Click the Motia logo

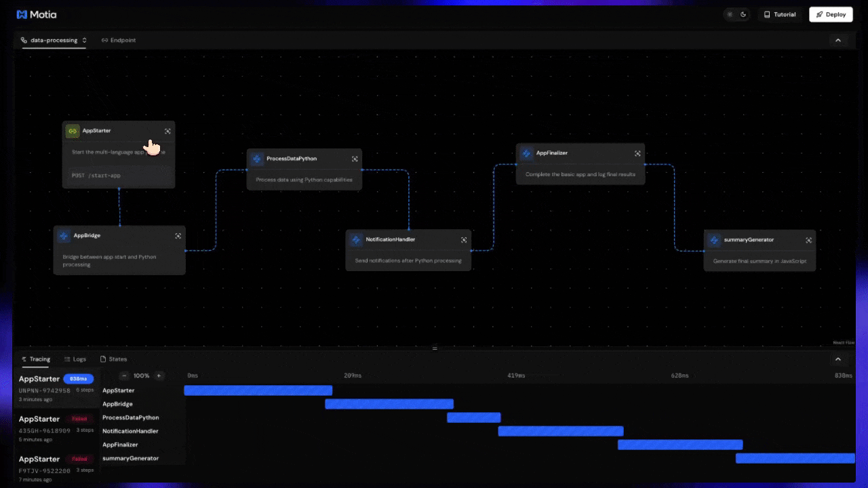pos(36,14)
